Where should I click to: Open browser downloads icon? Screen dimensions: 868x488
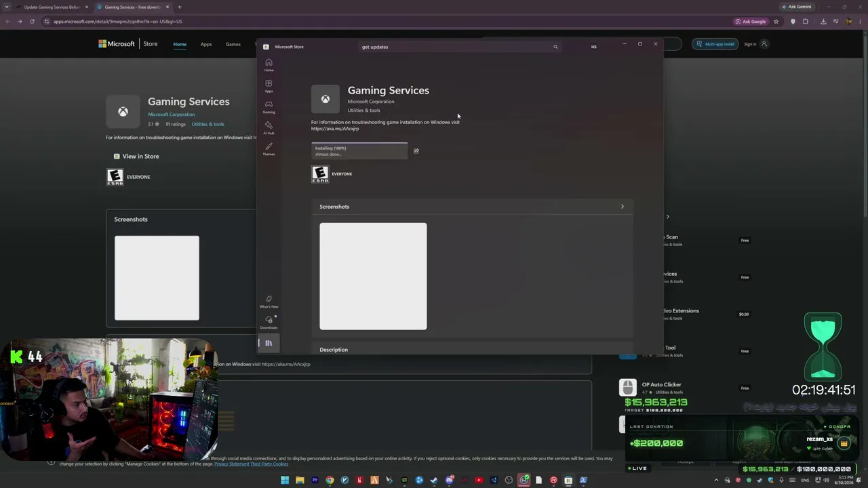pos(823,22)
